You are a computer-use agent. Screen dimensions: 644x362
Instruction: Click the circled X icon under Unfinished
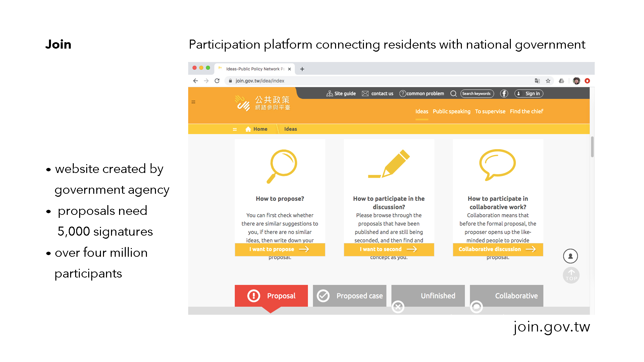point(398,307)
